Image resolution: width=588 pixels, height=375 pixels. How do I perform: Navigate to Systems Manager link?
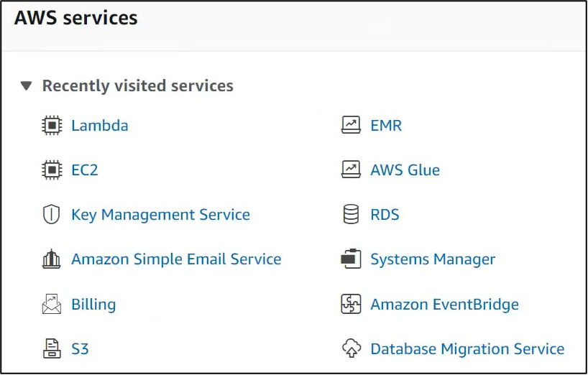[433, 259]
